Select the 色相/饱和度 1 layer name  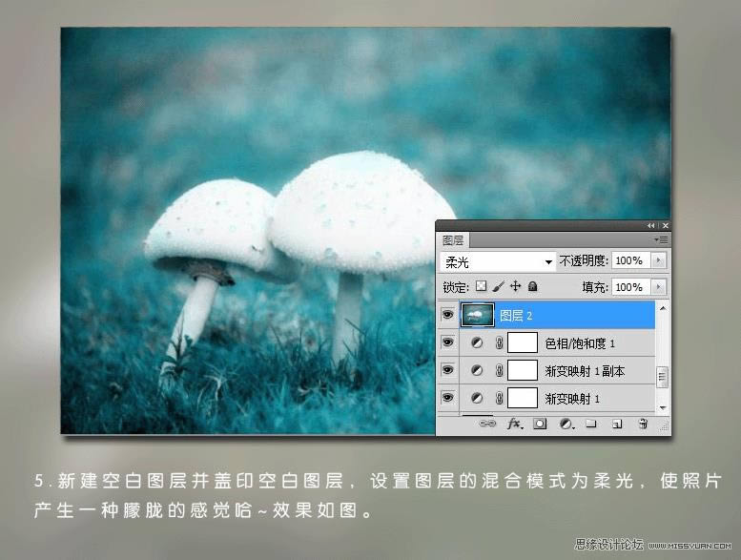click(x=580, y=343)
